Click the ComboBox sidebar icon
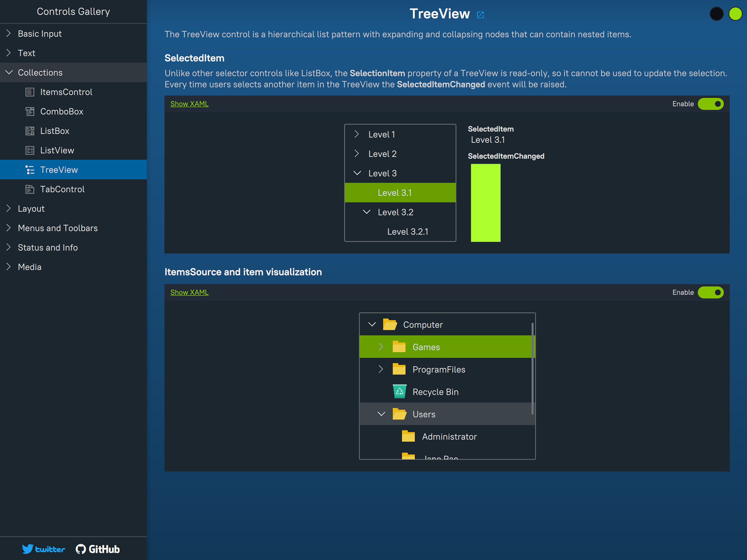747x560 pixels. point(30,112)
